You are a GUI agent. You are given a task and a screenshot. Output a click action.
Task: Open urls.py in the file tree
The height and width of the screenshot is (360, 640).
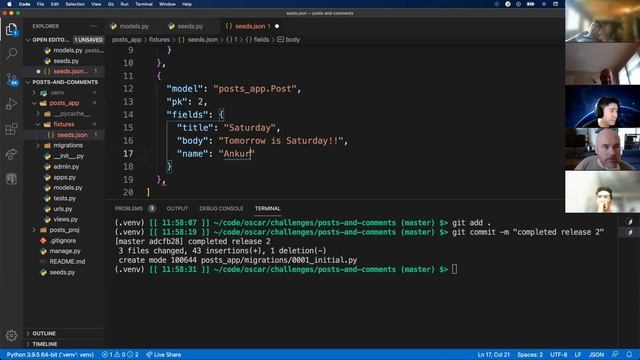tap(64, 209)
